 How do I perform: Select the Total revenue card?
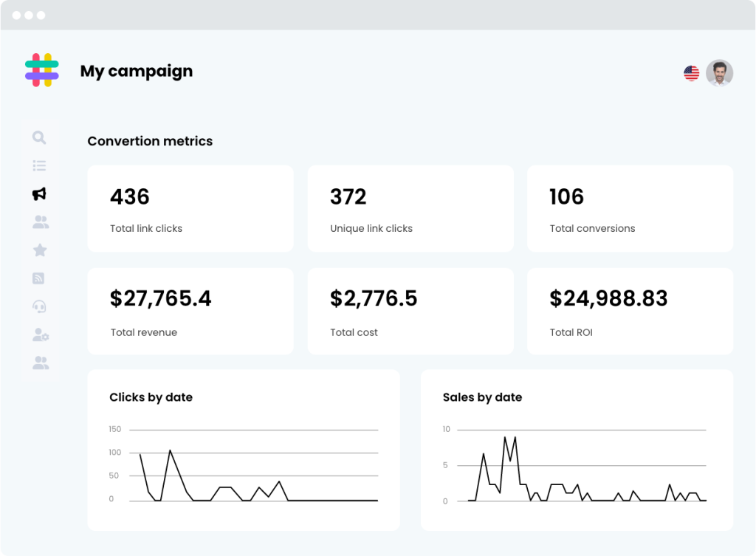[190, 311]
